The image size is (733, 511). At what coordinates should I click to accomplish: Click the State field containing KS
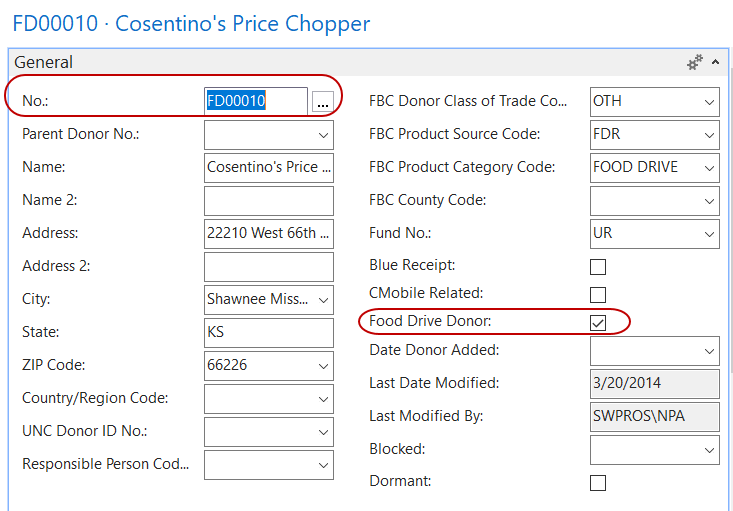pos(268,332)
